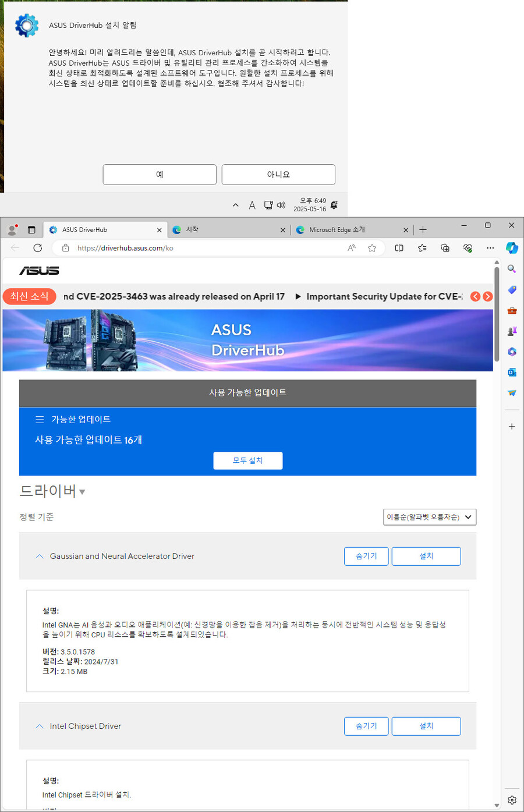This screenshot has width=524, height=812.
Task: Open a new browser tab
Action: 423,230
